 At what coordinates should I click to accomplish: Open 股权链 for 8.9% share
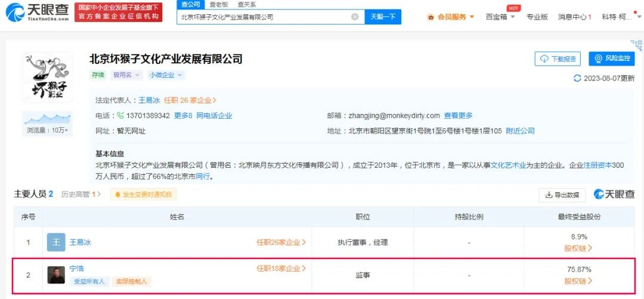[x=578, y=248]
